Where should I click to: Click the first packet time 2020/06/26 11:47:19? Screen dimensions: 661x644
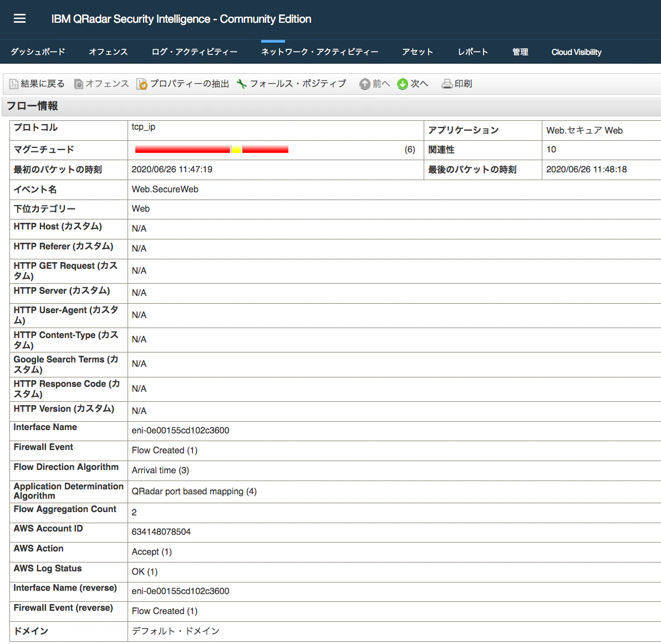[x=171, y=170]
